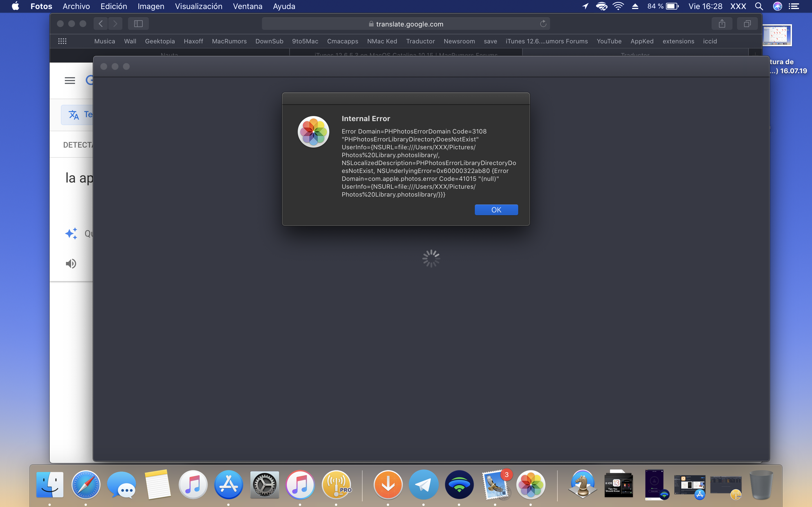812x507 pixels.
Task: Open System Preferences from the Dock
Action: click(264, 484)
